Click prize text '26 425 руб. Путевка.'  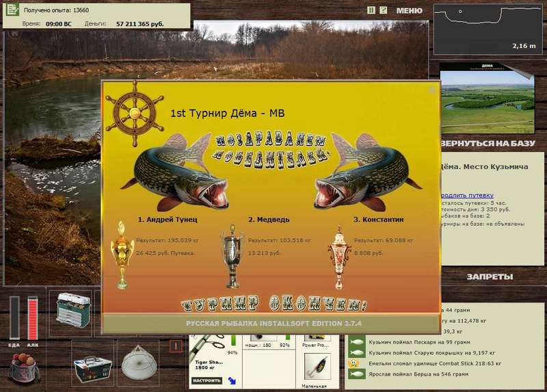tap(165, 253)
